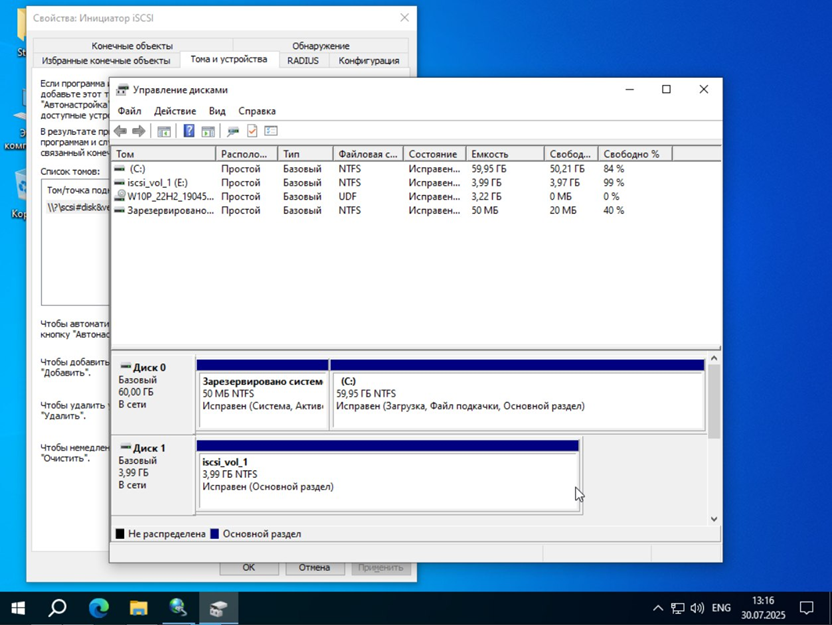The image size is (832, 625).
Task: Click the back arrow in Disk Management toolbar
Action: [x=120, y=131]
